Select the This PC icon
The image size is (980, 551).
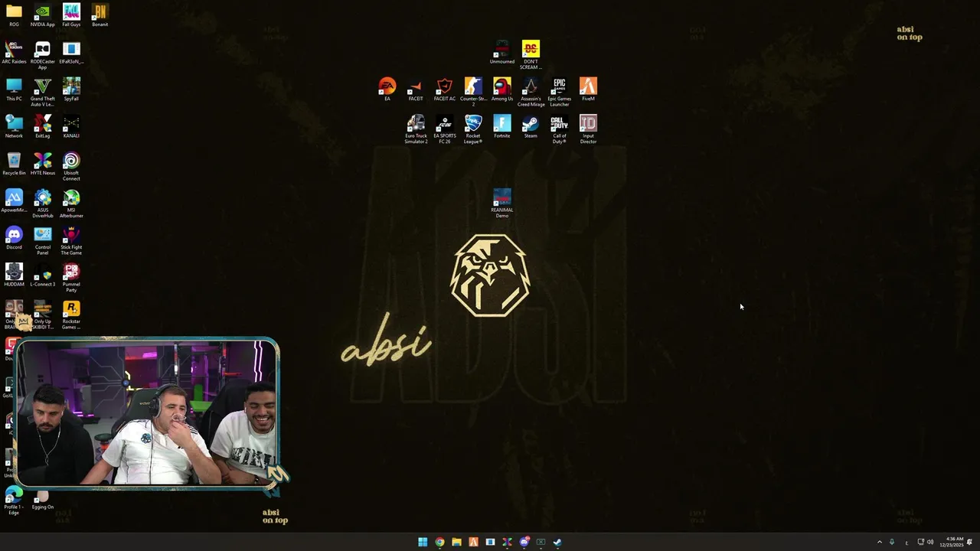(14, 90)
